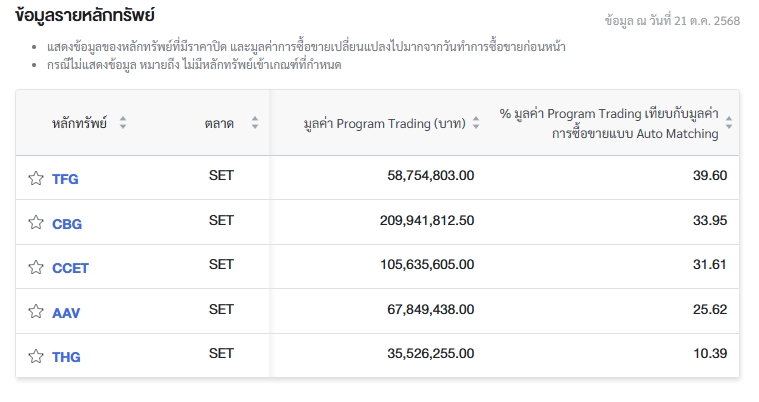Sort by the หลักทรัพย์ column arrows
The height and width of the screenshot is (402, 759).
click(x=123, y=124)
